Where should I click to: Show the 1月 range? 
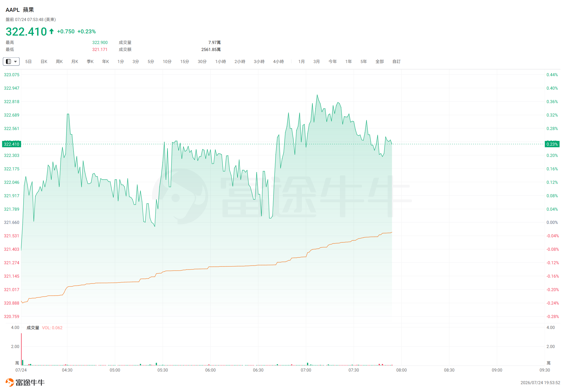(x=302, y=61)
